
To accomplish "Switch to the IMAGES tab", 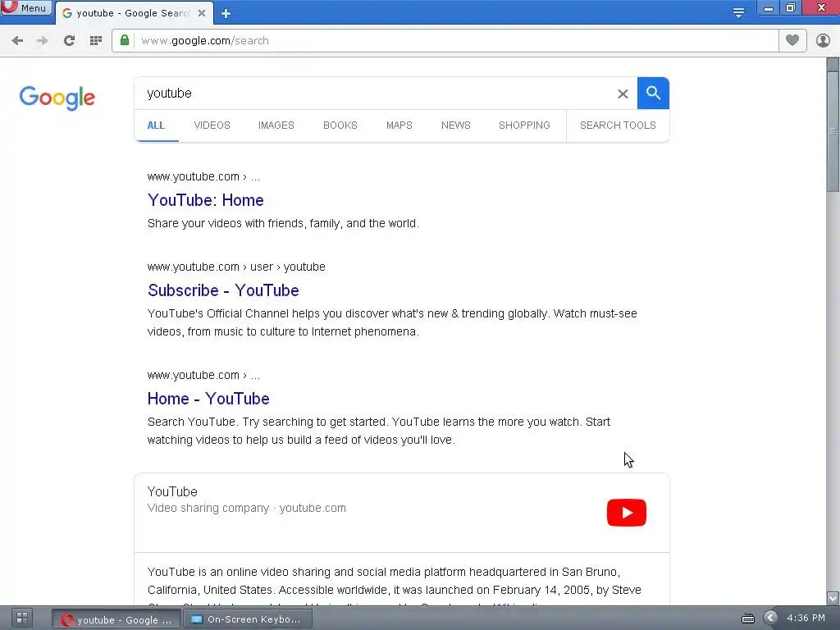I will (x=276, y=126).
